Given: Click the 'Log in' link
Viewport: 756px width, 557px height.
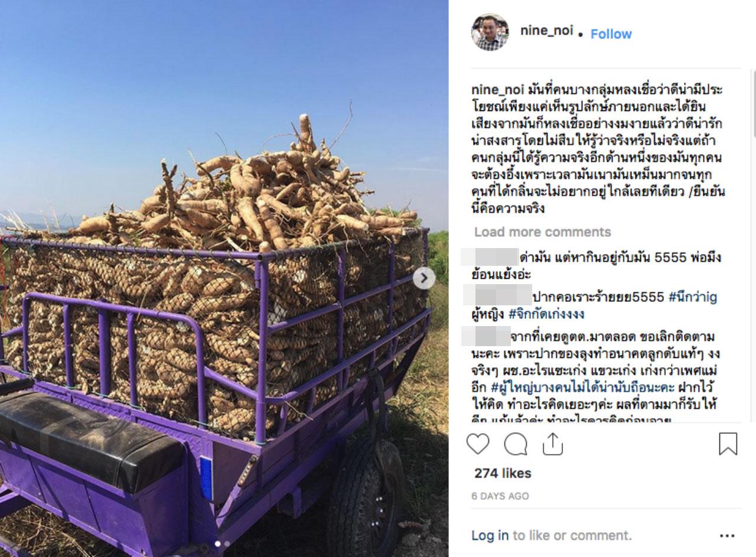Looking at the screenshot, I should click(490, 536).
